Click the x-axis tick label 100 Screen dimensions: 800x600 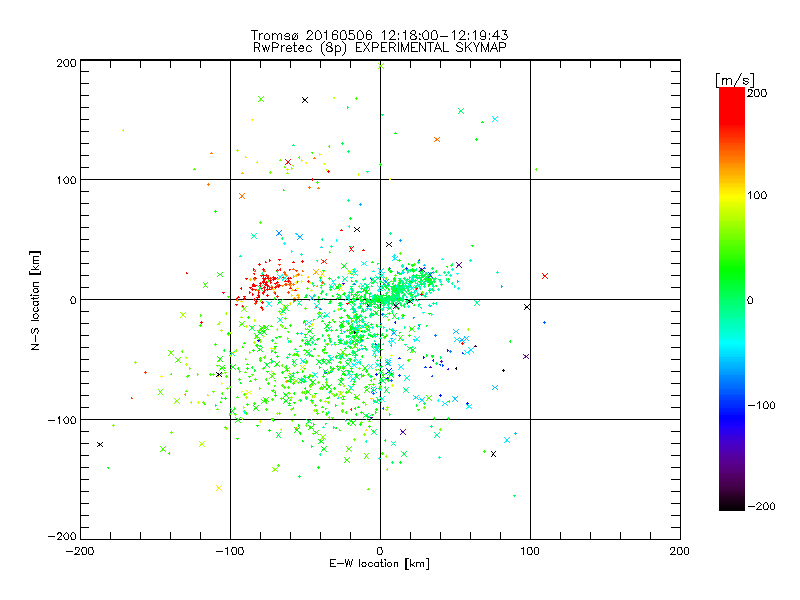point(530,551)
